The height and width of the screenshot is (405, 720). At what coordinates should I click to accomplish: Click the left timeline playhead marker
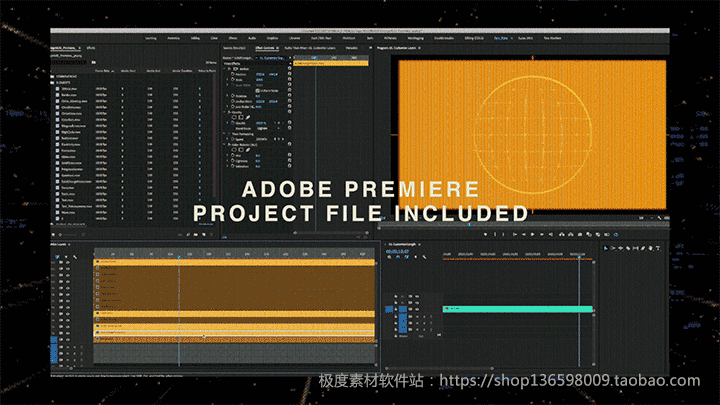179,257
